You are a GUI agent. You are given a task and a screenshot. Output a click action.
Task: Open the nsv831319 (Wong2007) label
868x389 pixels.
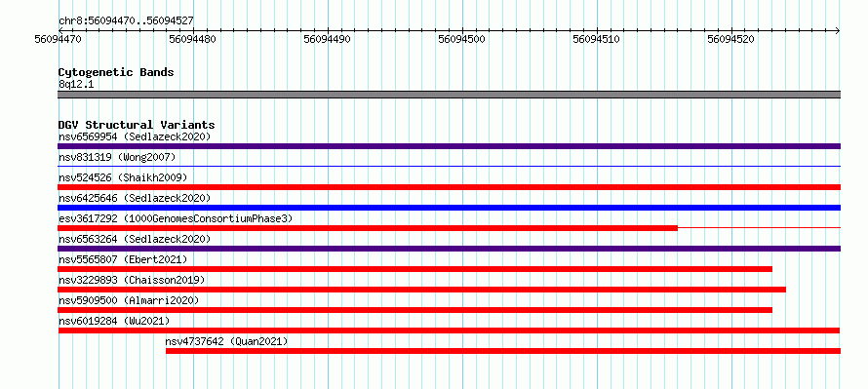tap(117, 157)
